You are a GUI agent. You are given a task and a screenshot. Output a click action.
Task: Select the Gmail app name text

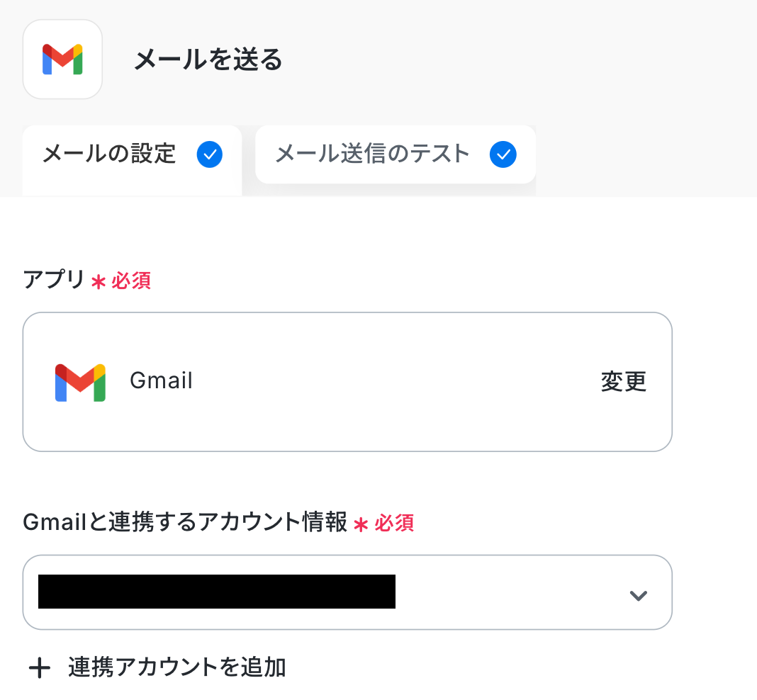click(x=162, y=381)
